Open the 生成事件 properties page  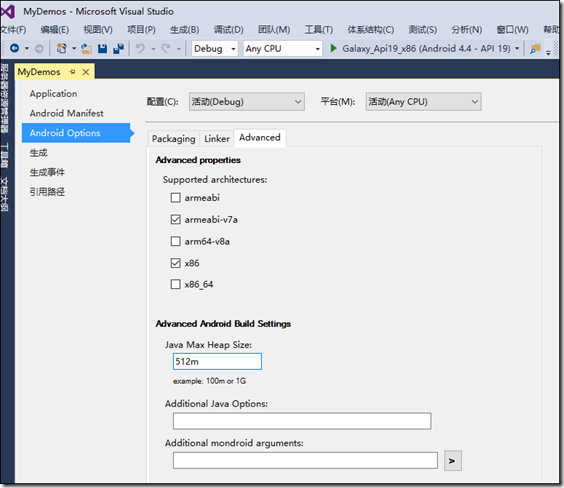coord(47,172)
